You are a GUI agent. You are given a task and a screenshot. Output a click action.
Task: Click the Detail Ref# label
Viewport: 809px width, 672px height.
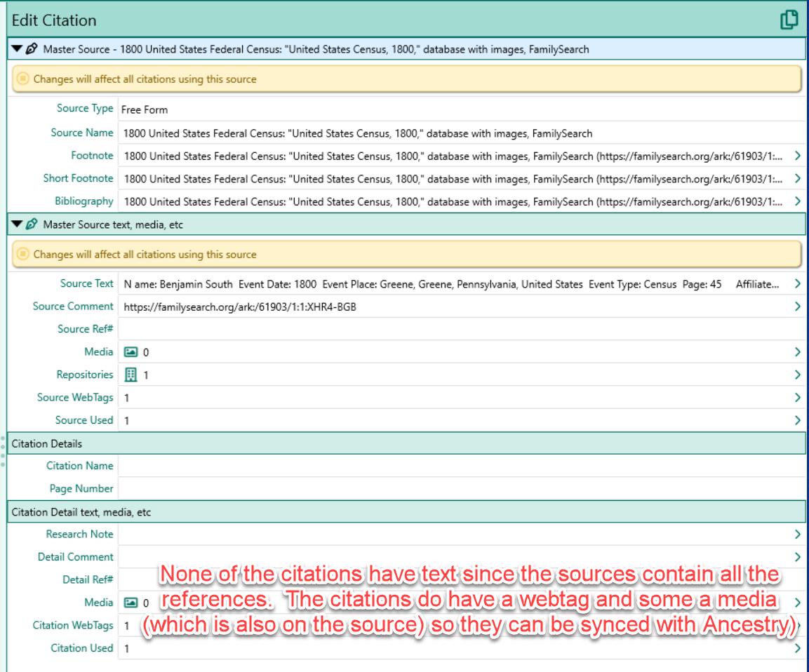(x=88, y=579)
